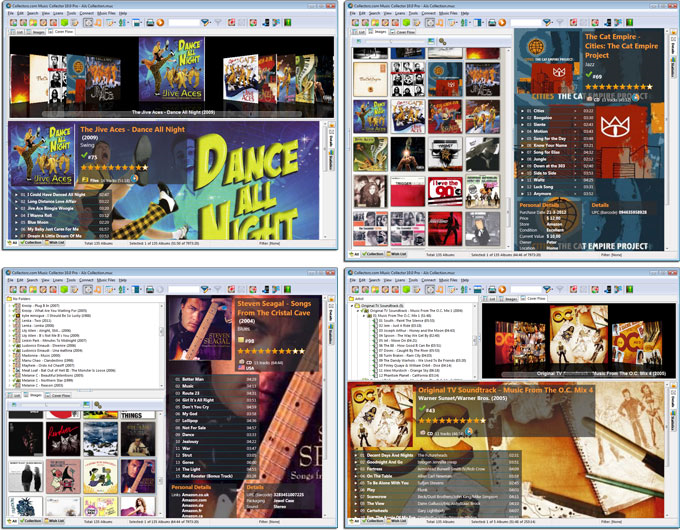Viewport: 680px width, 530px height.
Task: Open Tools menu in Dance All Night window
Action: 71,13
